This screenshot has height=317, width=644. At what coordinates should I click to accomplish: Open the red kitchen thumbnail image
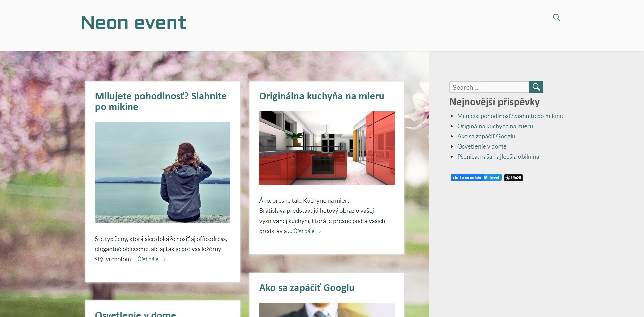tap(327, 148)
